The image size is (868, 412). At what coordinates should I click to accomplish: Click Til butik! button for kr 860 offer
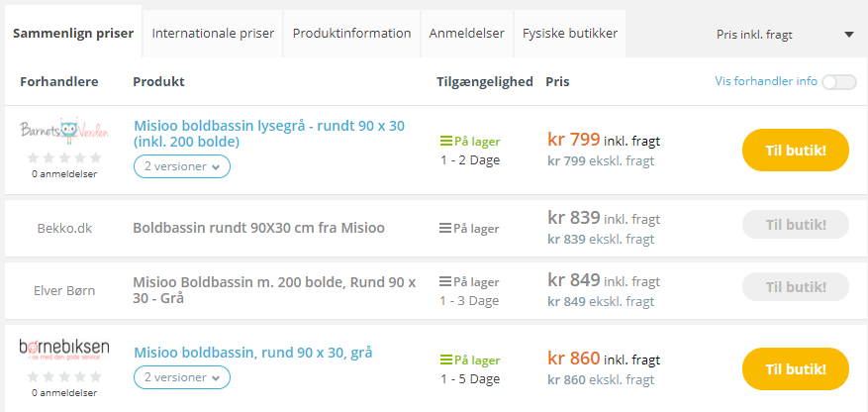tap(796, 368)
